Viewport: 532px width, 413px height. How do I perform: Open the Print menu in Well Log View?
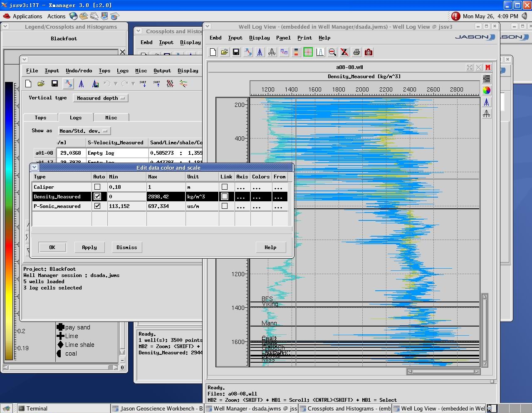(x=304, y=38)
